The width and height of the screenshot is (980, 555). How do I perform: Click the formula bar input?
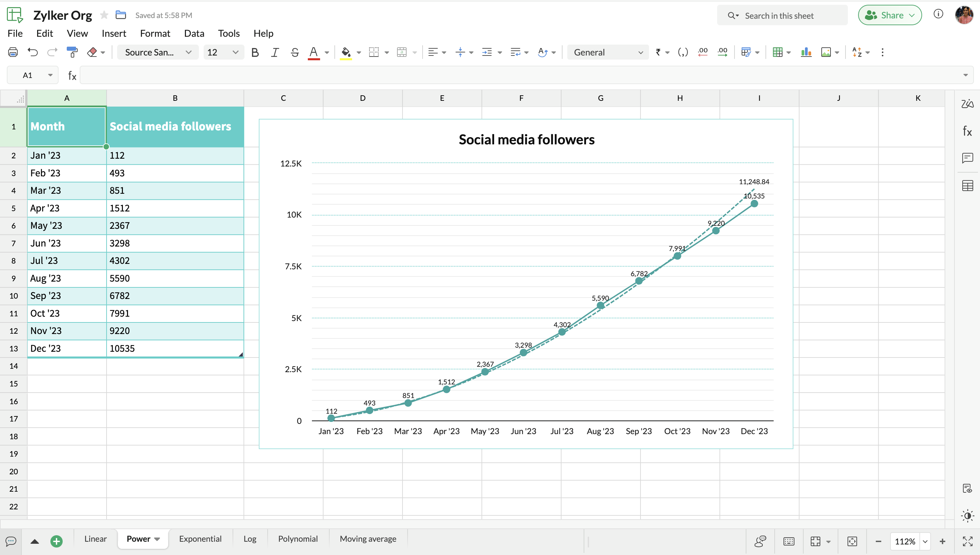click(526, 75)
